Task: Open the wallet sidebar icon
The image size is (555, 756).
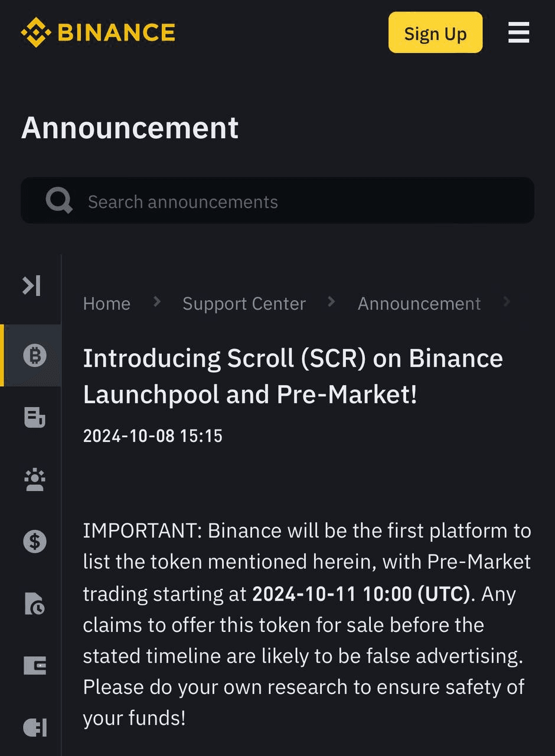Action: (34, 666)
